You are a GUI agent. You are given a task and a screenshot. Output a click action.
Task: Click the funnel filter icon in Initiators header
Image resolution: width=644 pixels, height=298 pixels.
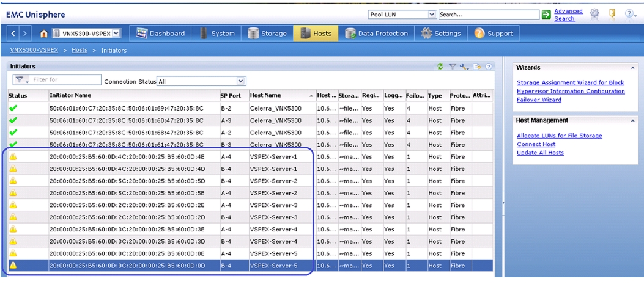tap(452, 67)
